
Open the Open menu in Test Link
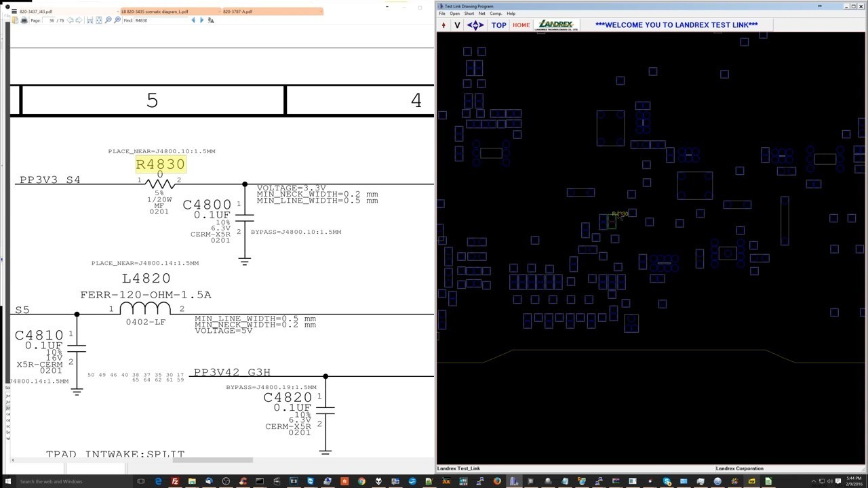[454, 14]
